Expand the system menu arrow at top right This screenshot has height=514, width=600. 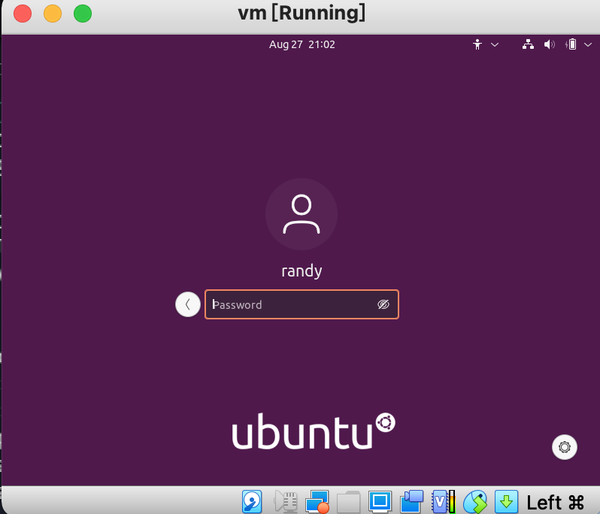click(x=588, y=45)
